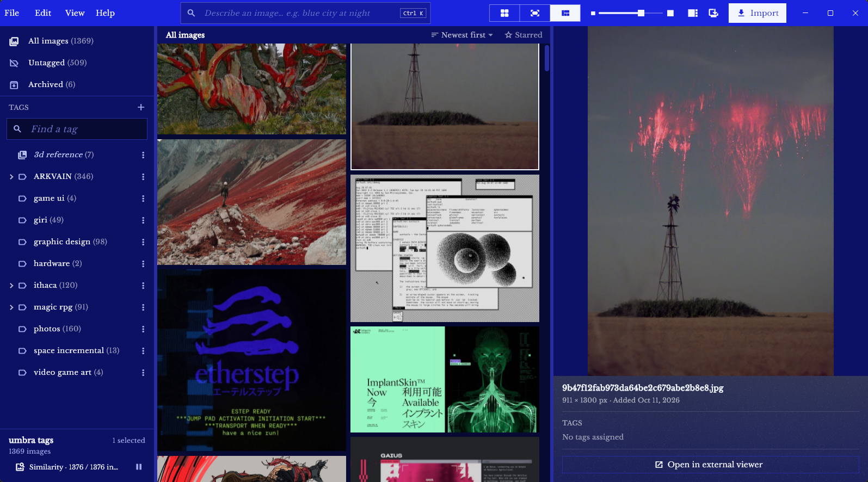Expand the ARKVAIN tag group
Image resolution: width=868 pixels, height=482 pixels.
pyautogui.click(x=11, y=177)
